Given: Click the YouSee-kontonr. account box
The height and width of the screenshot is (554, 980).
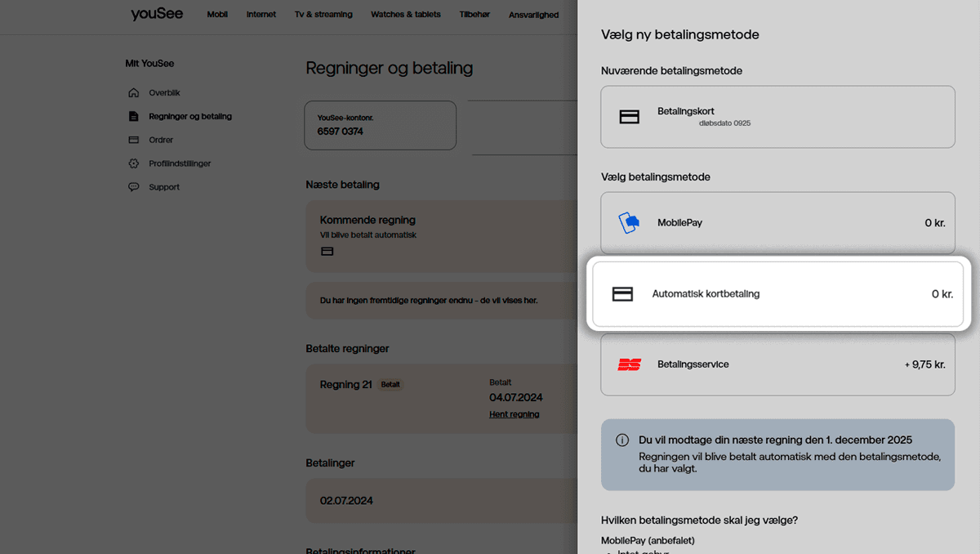Looking at the screenshot, I should (380, 126).
